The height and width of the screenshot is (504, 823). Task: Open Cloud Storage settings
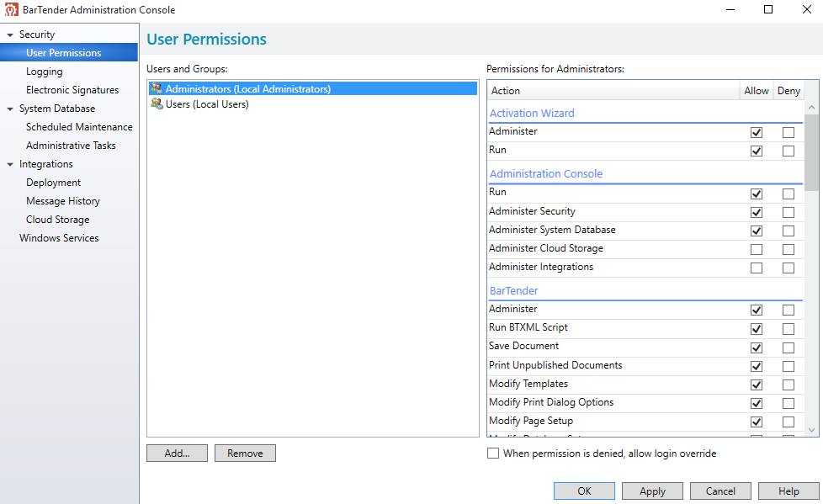coord(58,220)
